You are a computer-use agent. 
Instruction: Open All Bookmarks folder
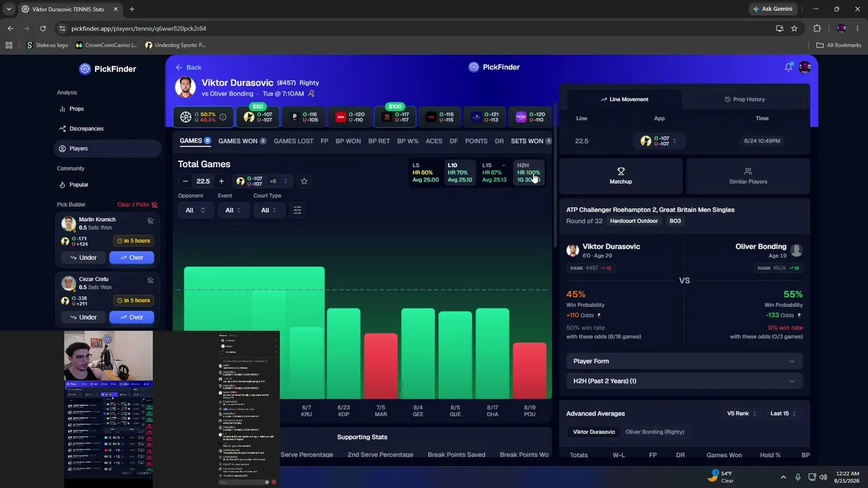pos(839,45)
